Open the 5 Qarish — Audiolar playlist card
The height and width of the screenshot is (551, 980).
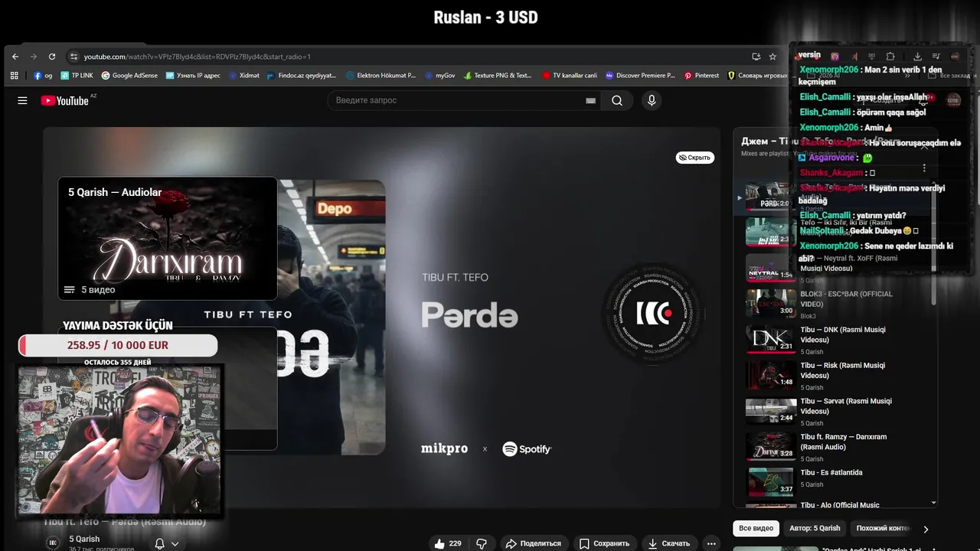[x=168, y=238]
